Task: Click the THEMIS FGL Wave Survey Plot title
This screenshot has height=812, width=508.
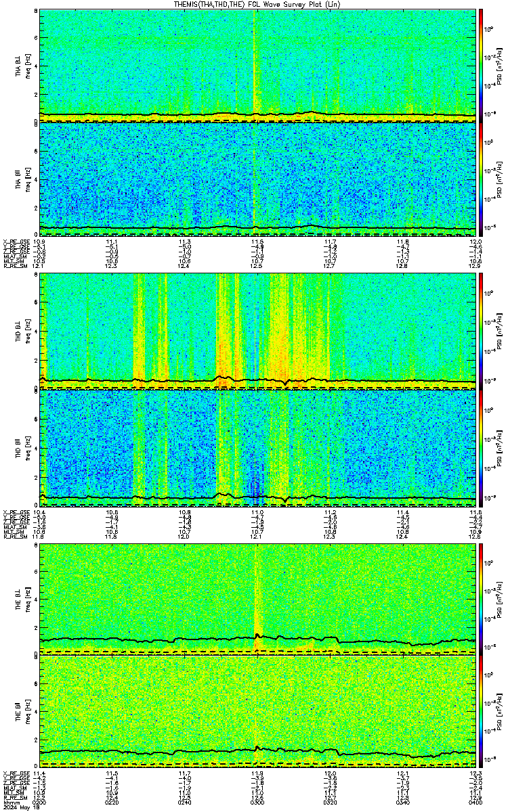Action: 259,4
